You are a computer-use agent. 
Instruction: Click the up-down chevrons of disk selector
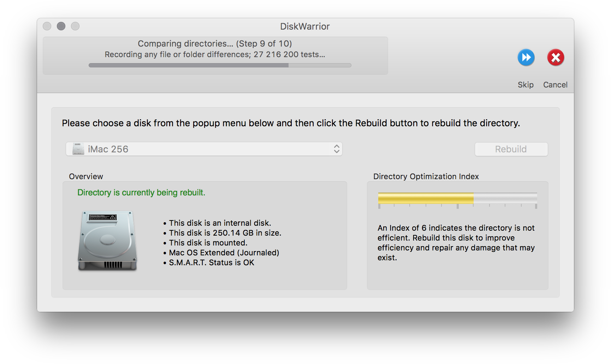pos(337,149)
